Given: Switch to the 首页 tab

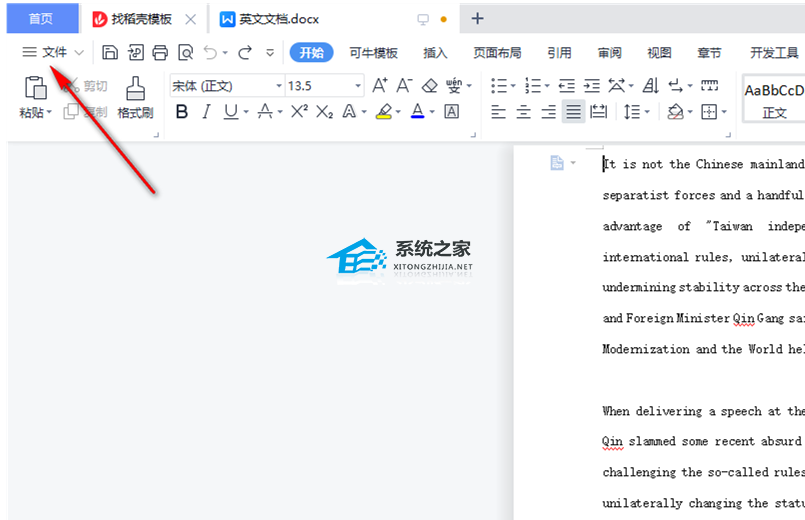Looking at the screenshot, I should pos(42,18).
